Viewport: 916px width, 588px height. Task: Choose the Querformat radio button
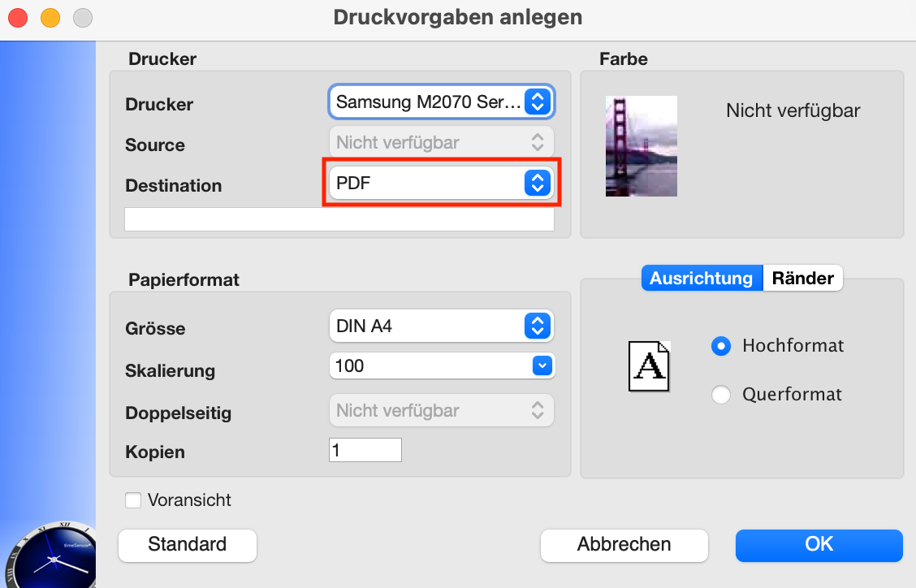click(721, 395)
